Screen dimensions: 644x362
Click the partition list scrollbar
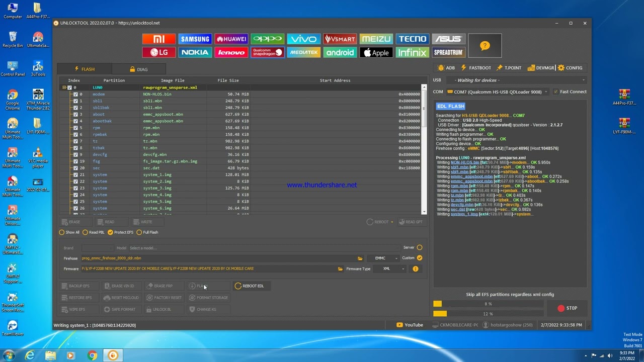point(424,150)
